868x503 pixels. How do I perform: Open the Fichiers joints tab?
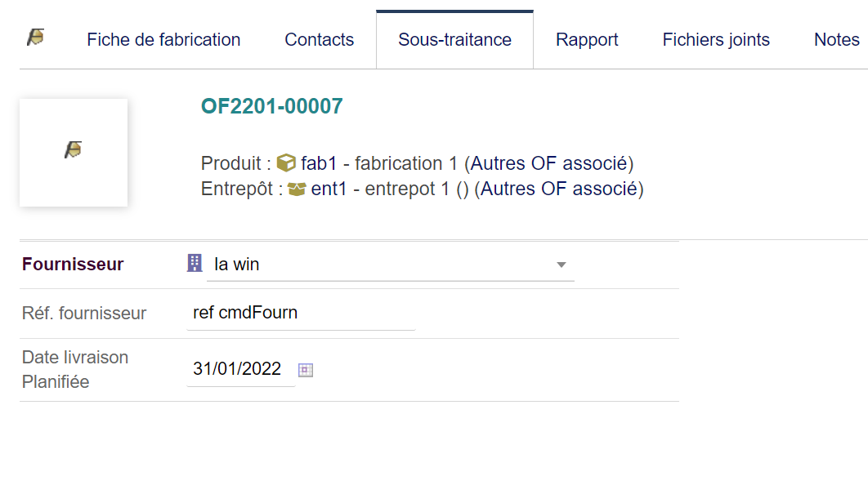[716, 40]
